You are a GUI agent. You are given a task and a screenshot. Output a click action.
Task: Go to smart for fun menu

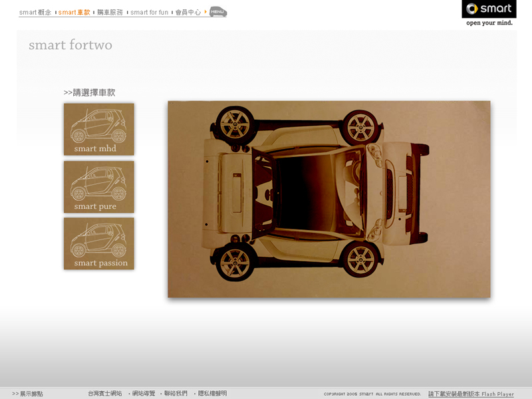click(x=149, y=13)
